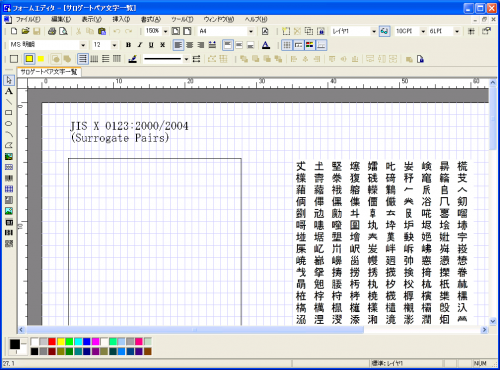Select the pointer arrow tool

click(9, 80)
